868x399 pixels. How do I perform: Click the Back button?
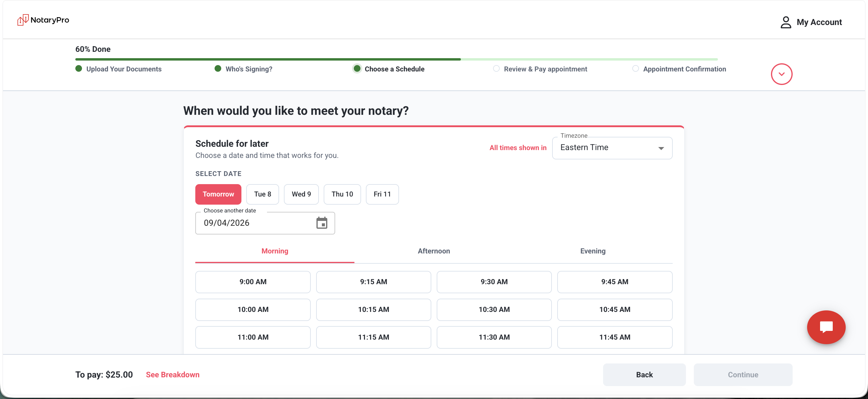[644, 374]
